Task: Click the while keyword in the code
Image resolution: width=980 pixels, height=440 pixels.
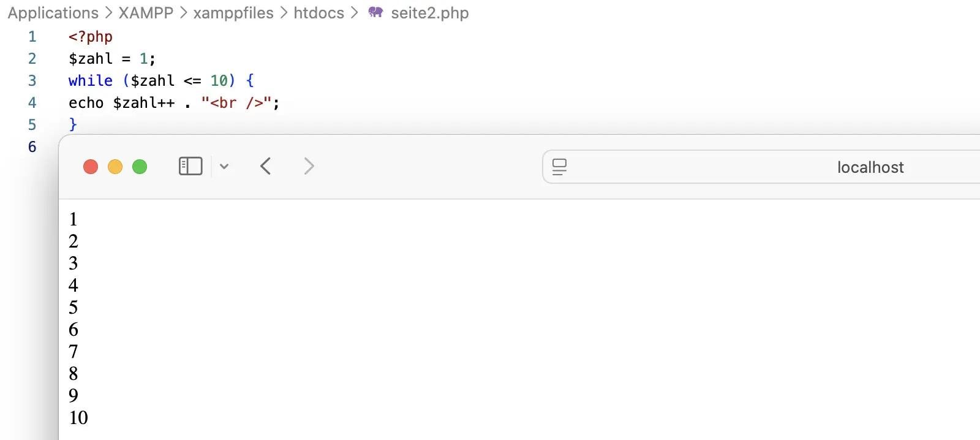Action: (x=91, y=80)
